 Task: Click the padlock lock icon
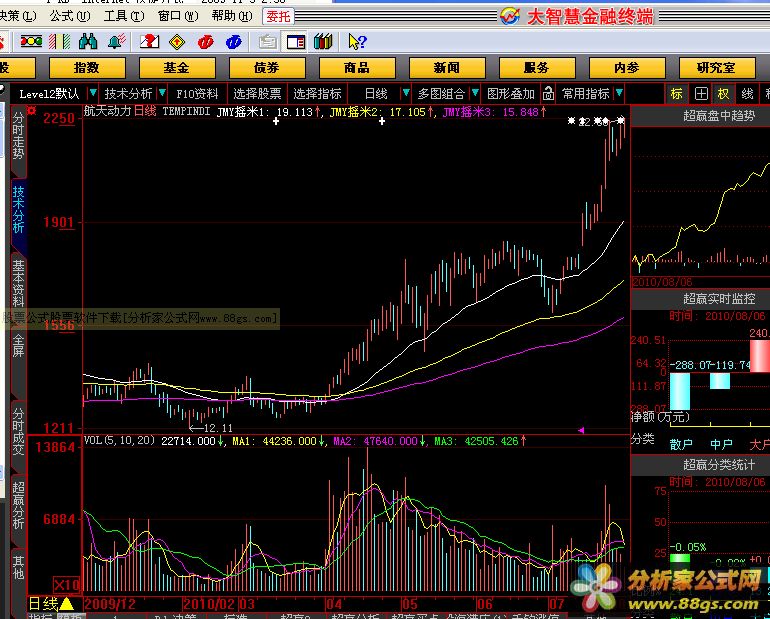(x=548, y=93)
